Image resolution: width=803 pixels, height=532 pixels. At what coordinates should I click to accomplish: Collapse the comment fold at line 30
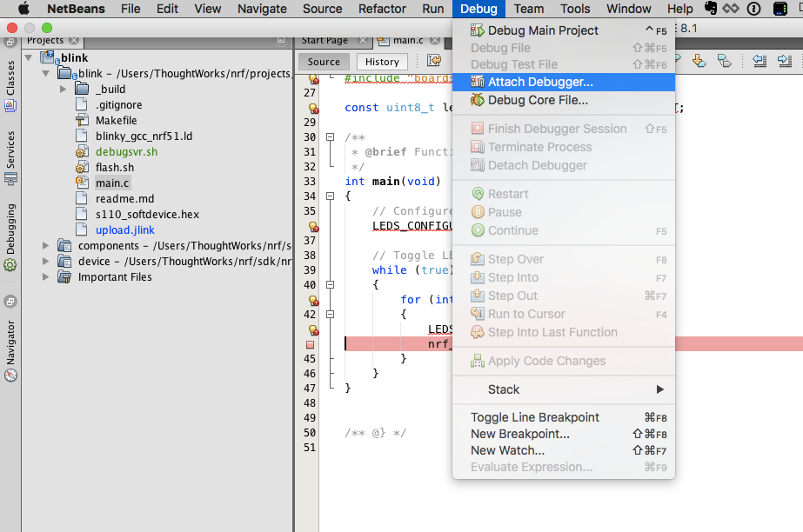click(x=331, y=137)
